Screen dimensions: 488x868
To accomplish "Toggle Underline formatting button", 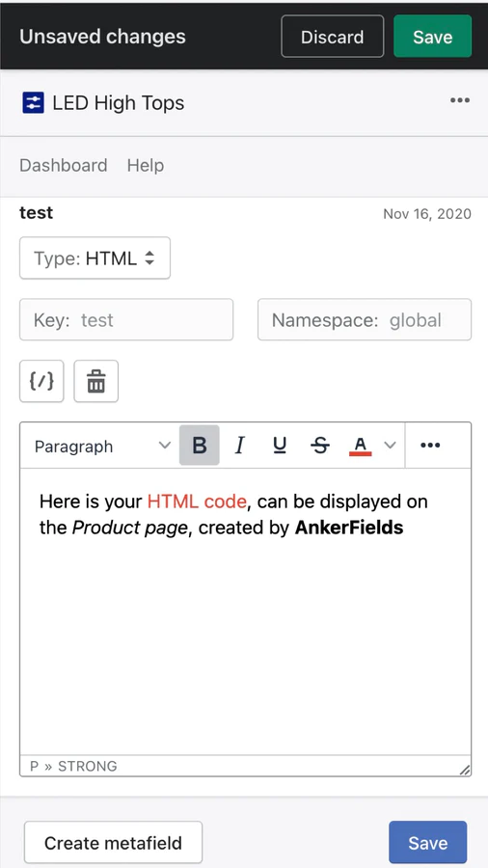I will tap(281, 445).
